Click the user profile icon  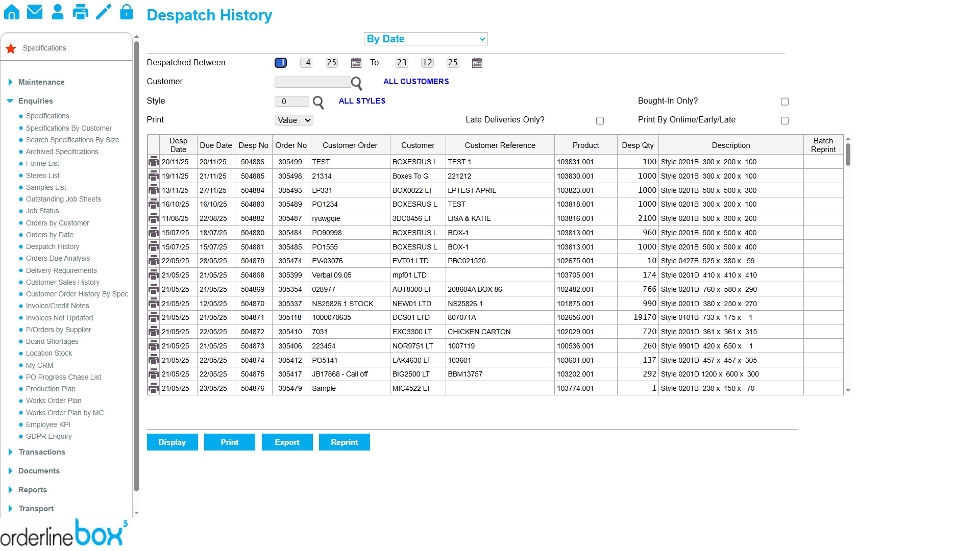[x=58, y=12]
